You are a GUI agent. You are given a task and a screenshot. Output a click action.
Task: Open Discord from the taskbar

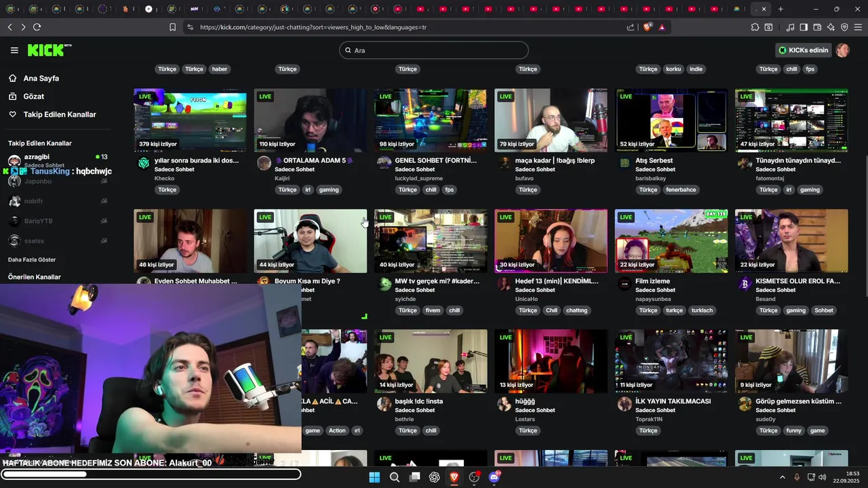click(x=494, y=477)
